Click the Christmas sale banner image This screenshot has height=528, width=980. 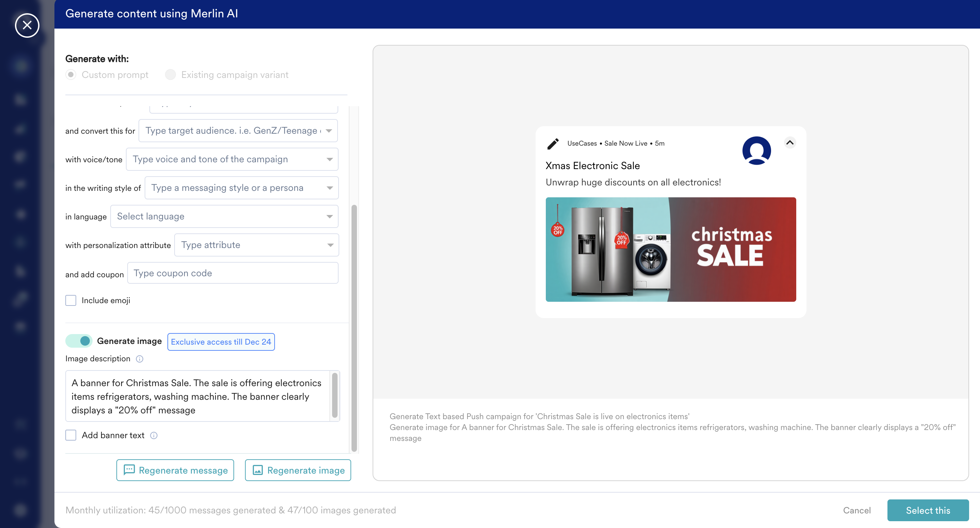[x=671, y=250]
